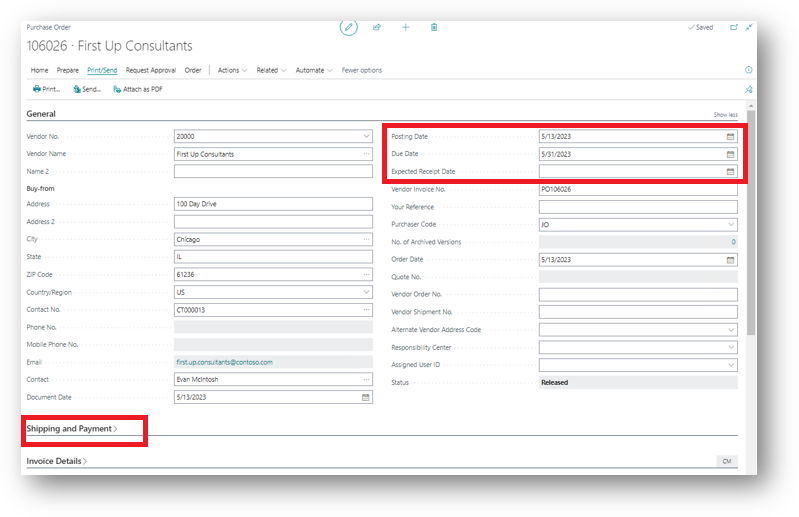
Task: Click the plus new document icon
Action: (x=406, y=28)
